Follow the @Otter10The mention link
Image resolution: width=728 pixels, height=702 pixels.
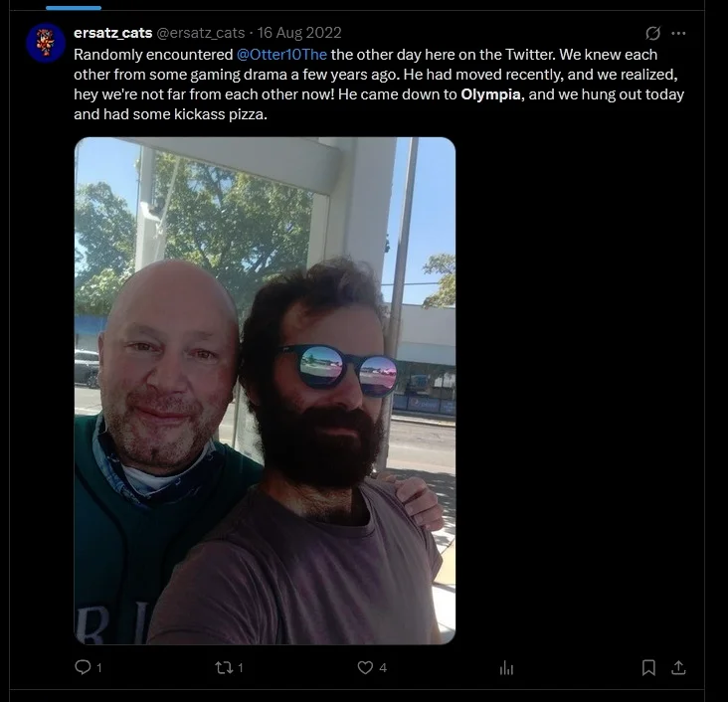(281, 55)
